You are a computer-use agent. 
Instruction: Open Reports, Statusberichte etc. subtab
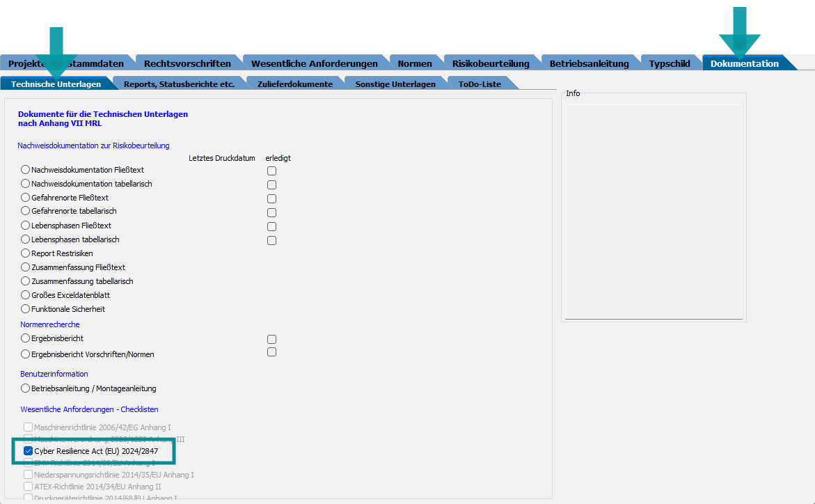coord(178,84)
